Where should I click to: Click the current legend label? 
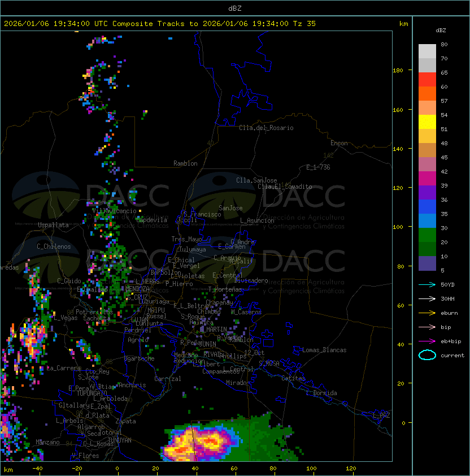click(452, 356)
